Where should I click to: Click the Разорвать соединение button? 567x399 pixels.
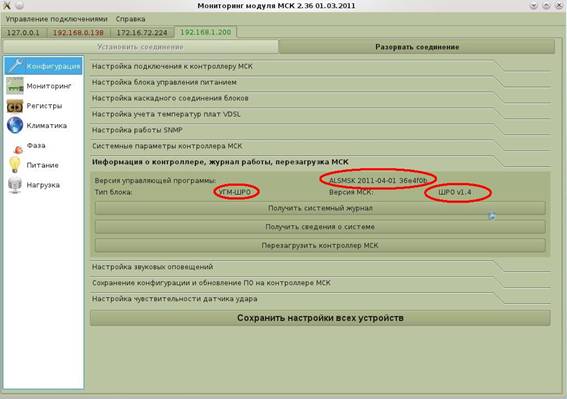point(417,47)
